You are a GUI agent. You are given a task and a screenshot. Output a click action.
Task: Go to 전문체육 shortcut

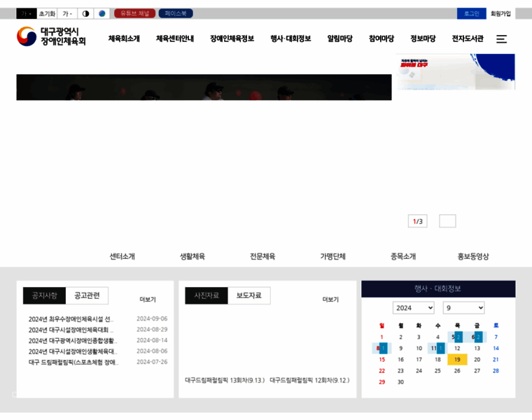[262, 256]
